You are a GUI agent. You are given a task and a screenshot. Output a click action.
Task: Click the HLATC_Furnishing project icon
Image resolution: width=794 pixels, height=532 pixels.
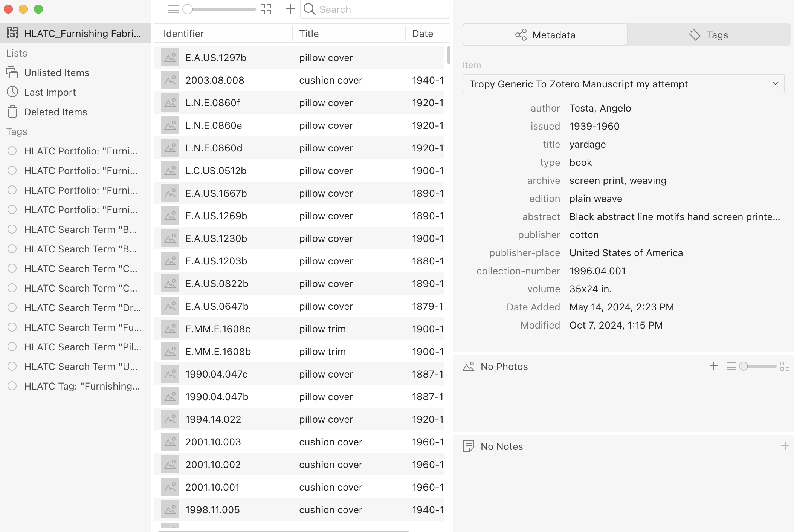(12, 33)
